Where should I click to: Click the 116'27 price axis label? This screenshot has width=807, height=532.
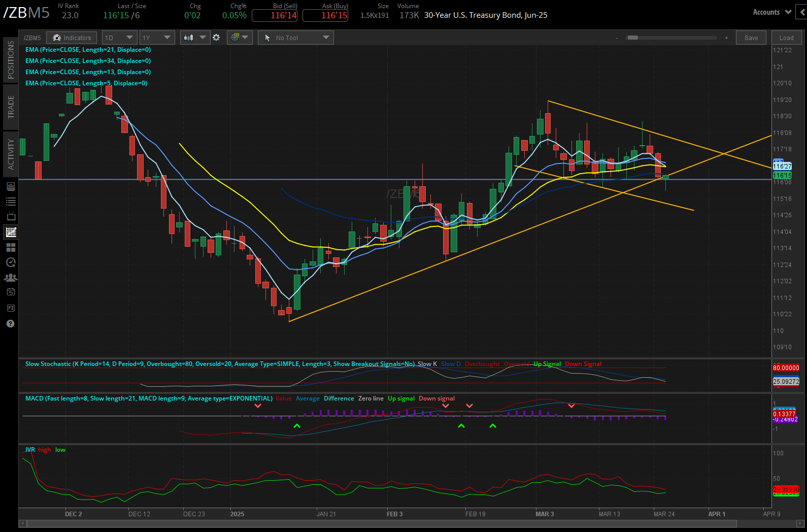point(782,166)
